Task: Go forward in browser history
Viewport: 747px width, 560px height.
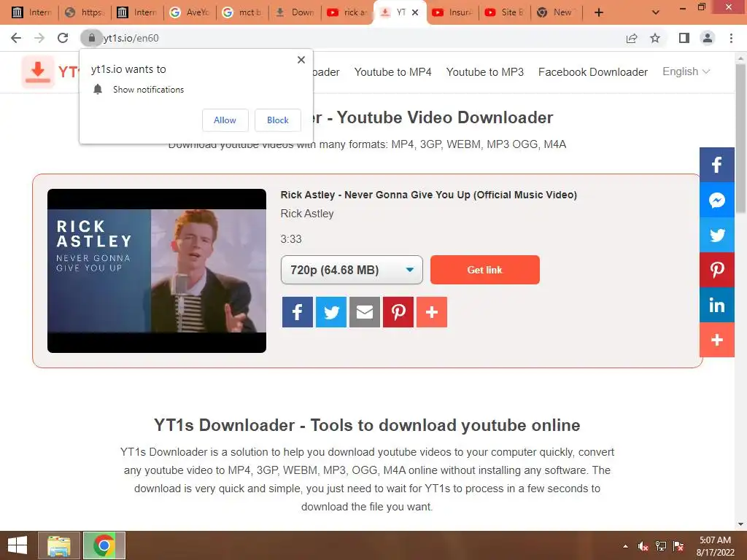Action: pyautogui.click(x=39, y=38)
